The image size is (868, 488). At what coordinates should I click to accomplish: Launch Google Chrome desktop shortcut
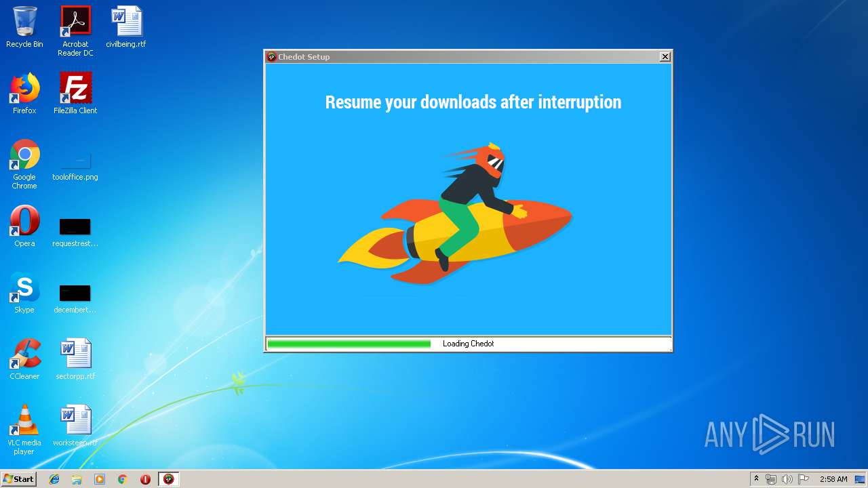tap(24, 164)
